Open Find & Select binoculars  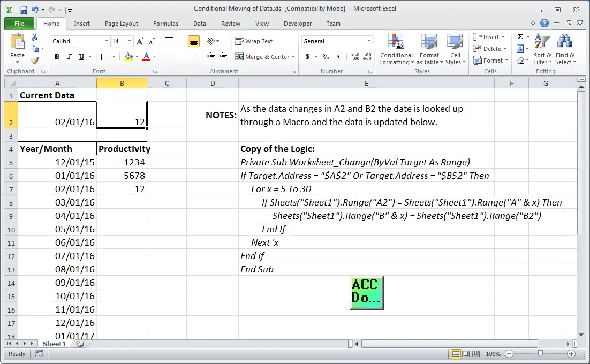[565, 49]
